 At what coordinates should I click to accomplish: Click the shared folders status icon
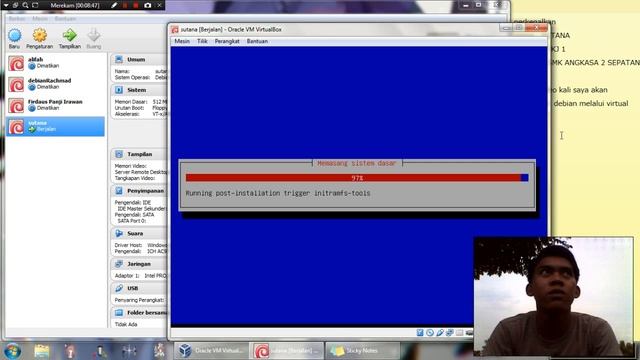(x=460, y=333)
